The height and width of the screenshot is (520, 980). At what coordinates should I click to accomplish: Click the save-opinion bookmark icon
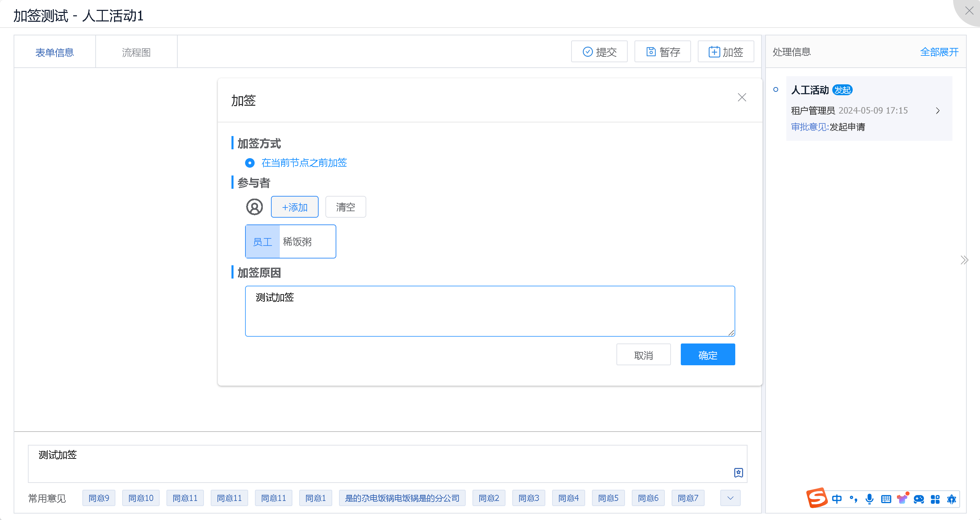pyautogui.click(x=738, y=472)
